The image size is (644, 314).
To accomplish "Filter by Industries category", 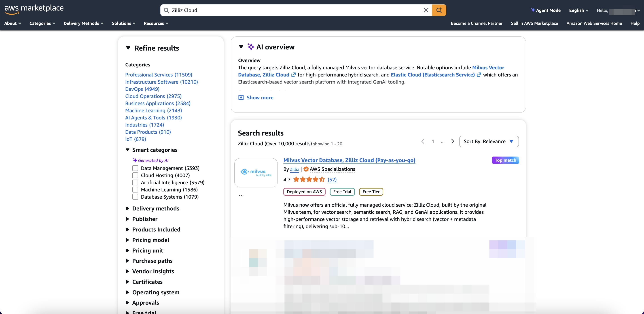I will click(144, 125).
